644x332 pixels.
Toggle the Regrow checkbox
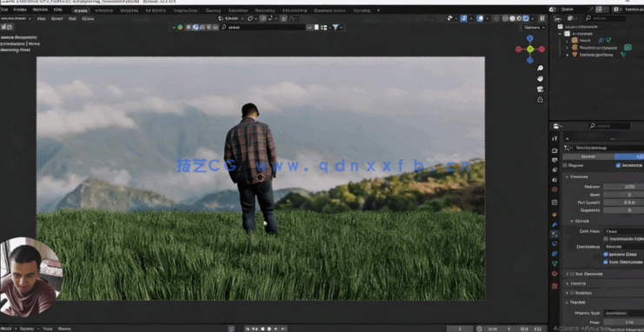pyautogui.click(x=565, y=165)
